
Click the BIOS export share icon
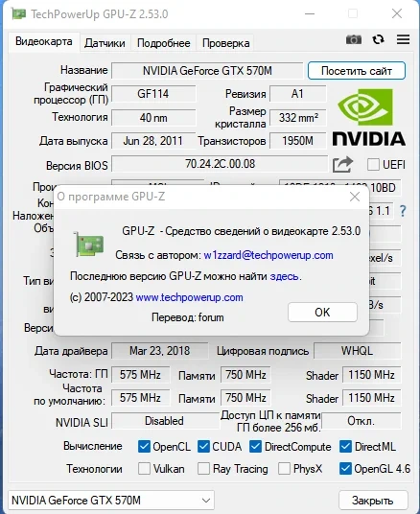[342, 164]
